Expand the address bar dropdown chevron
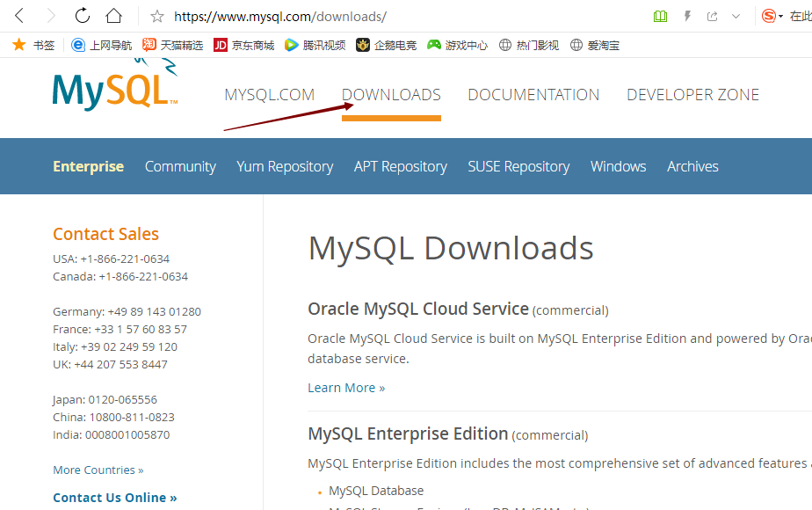Screen dimensions: 812x510 pyautogui.click(x=736, y=17)
